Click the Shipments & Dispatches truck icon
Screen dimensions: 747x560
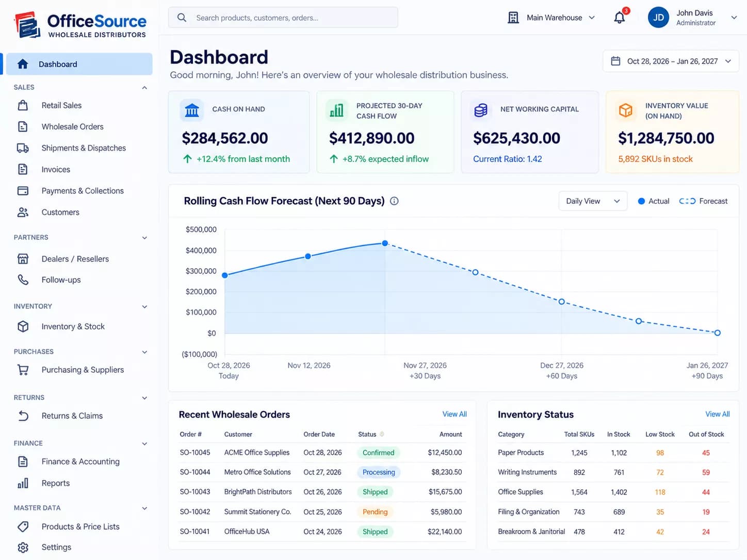23,148
